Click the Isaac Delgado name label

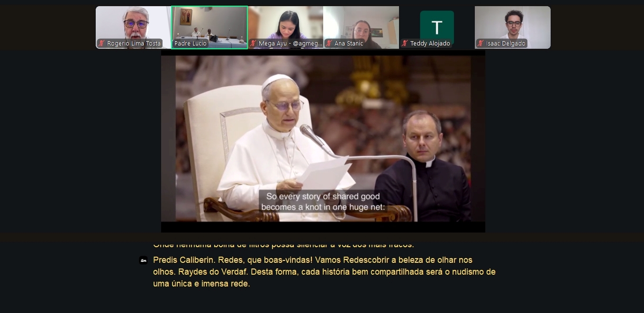(x=506, y=44)
